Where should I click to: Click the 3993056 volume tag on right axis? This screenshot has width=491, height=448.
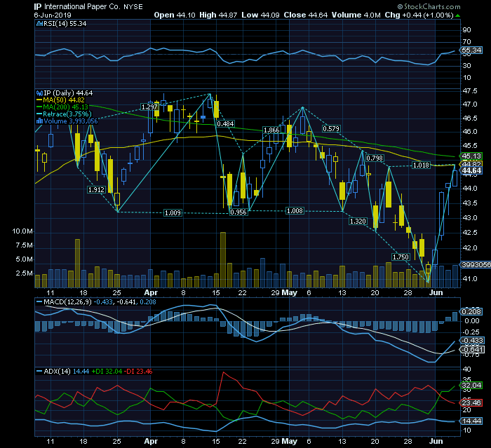click(x=476, y=265)
